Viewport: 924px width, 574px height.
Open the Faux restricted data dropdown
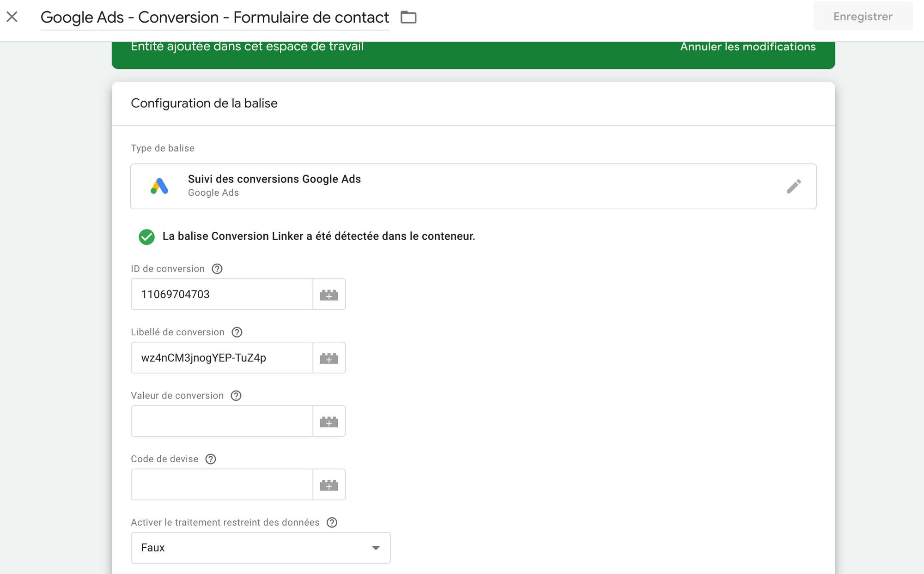coord(261,548)
